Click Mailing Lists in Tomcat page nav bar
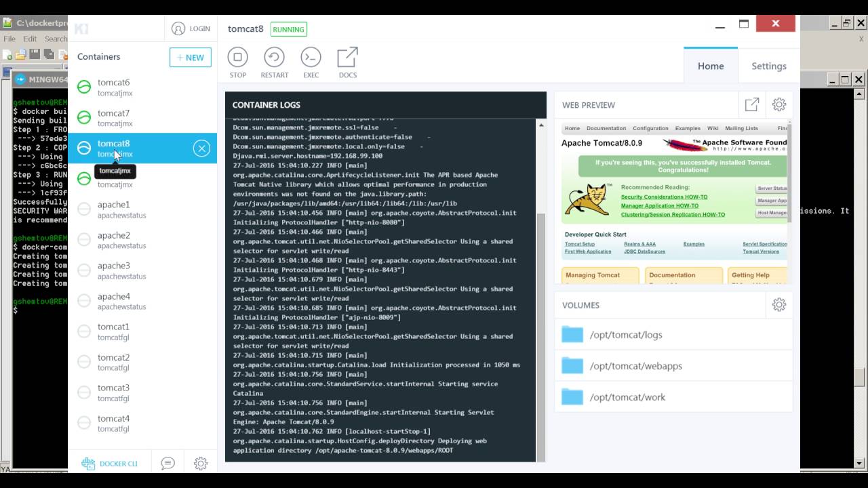Screen dimensions: 868x488 pos(742,128)
